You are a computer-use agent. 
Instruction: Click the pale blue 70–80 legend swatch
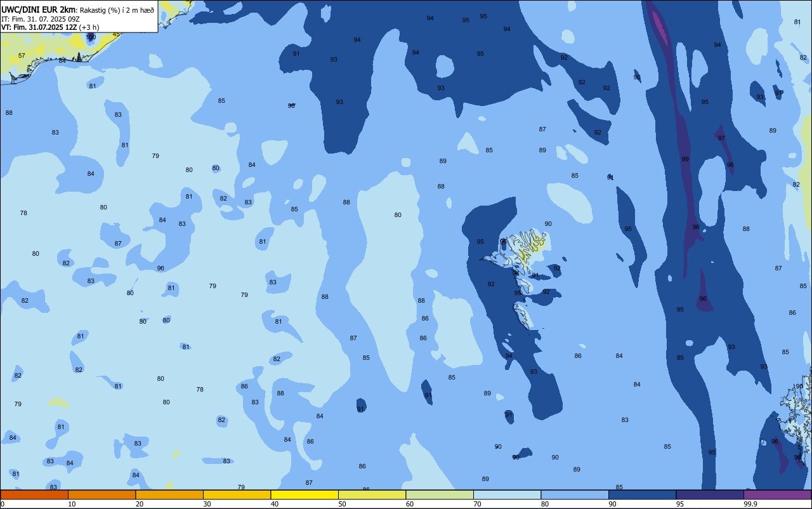point(507,494)
